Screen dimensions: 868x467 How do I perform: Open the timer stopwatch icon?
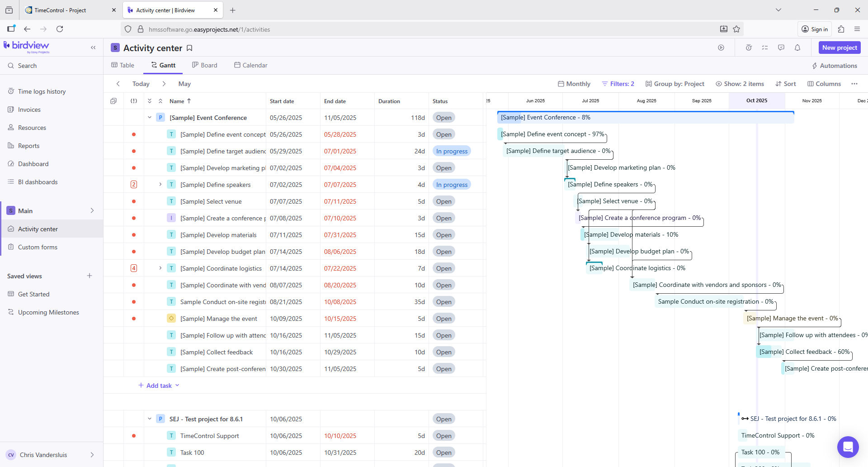(749, 48)
